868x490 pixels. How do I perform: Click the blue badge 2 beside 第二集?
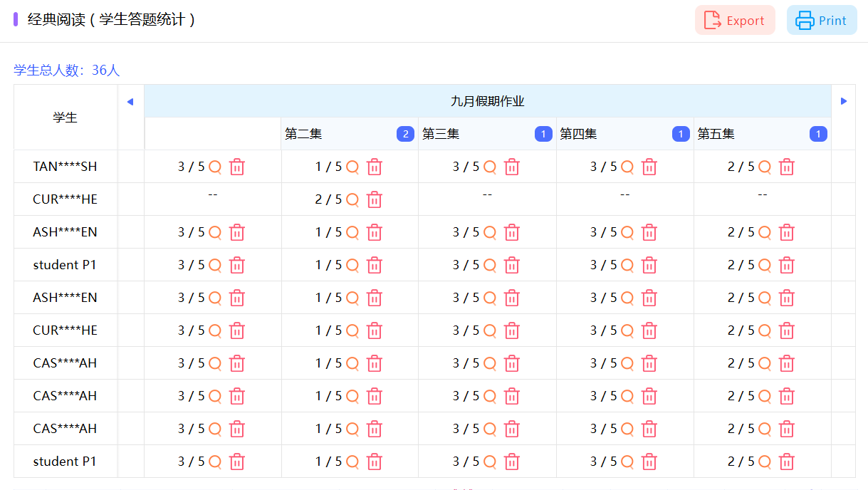click(x=405, y=134)
